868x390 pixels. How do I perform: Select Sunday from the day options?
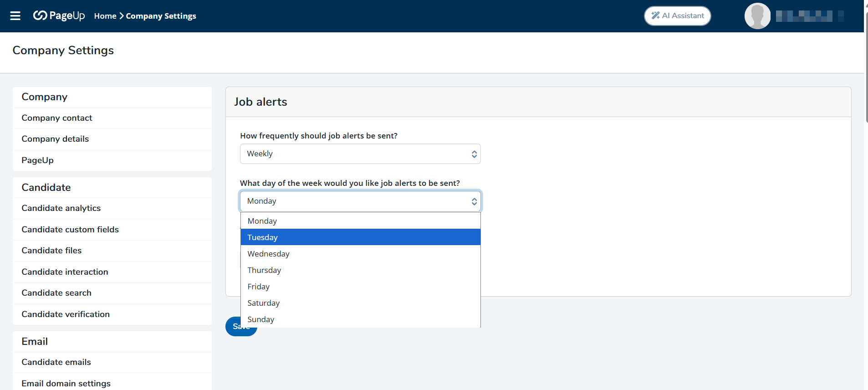pyautogui.click(x=360, y=319)
